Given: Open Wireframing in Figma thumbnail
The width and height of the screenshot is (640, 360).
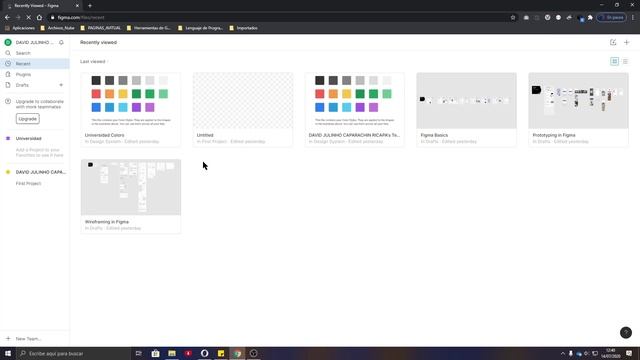Looking at the screenshot, I should (x=131, y=187).
